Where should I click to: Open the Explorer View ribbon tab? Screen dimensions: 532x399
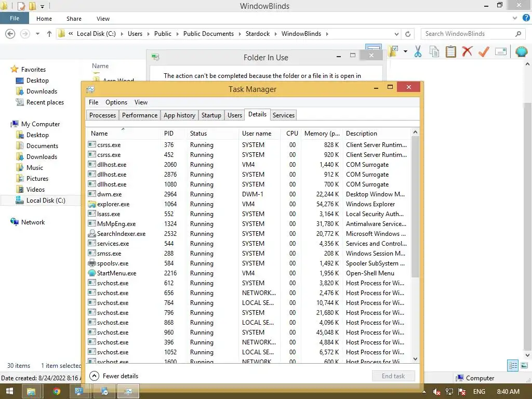pyautogui.click(x=103, y=19)
